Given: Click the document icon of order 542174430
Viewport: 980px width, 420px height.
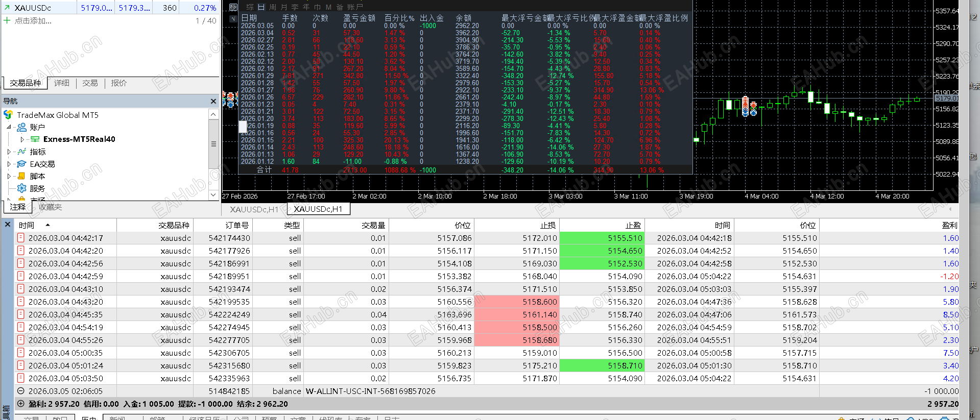Looking at the screenshot, I should tap(21, 238).
